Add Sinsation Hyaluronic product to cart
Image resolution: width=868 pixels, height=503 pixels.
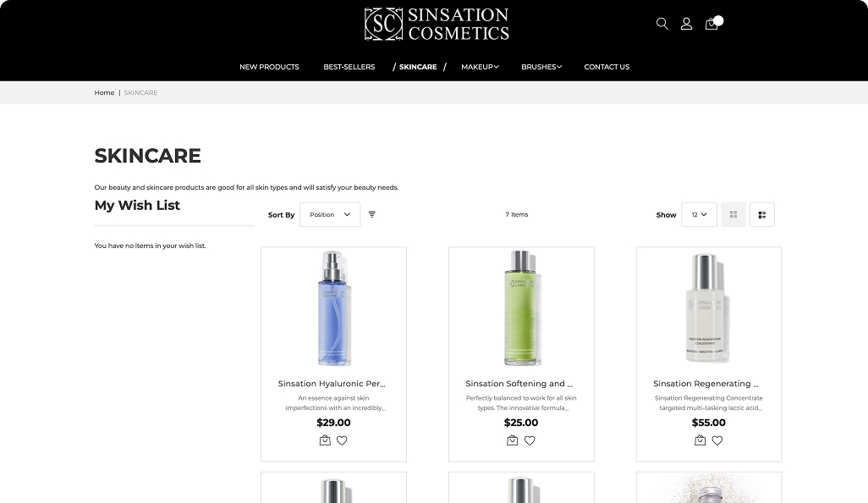pos(325,440)
